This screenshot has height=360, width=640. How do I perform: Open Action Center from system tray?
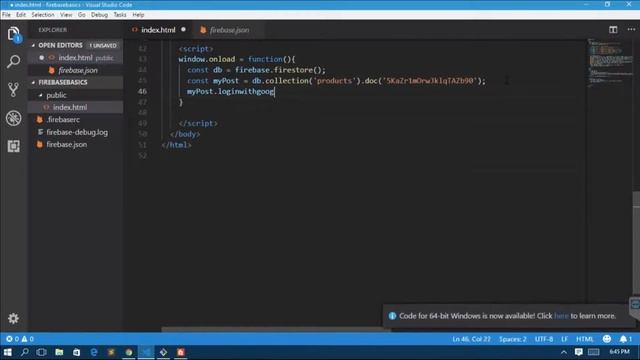coord(578,352)
